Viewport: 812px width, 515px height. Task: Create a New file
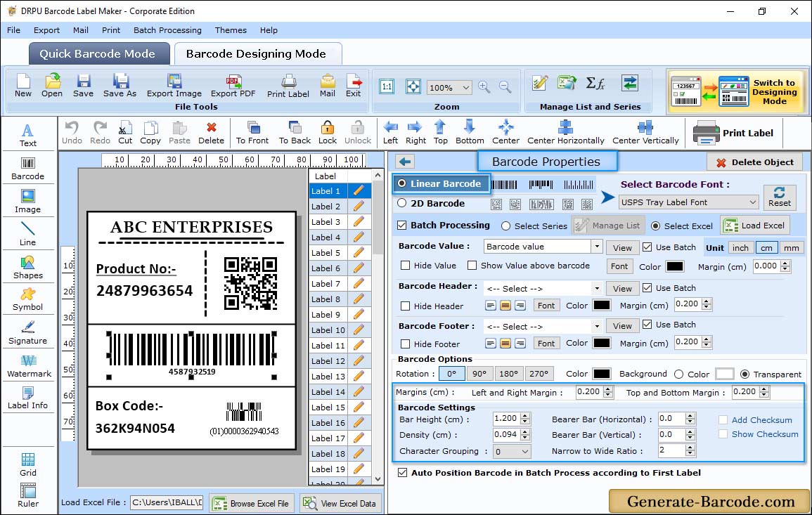22,86
